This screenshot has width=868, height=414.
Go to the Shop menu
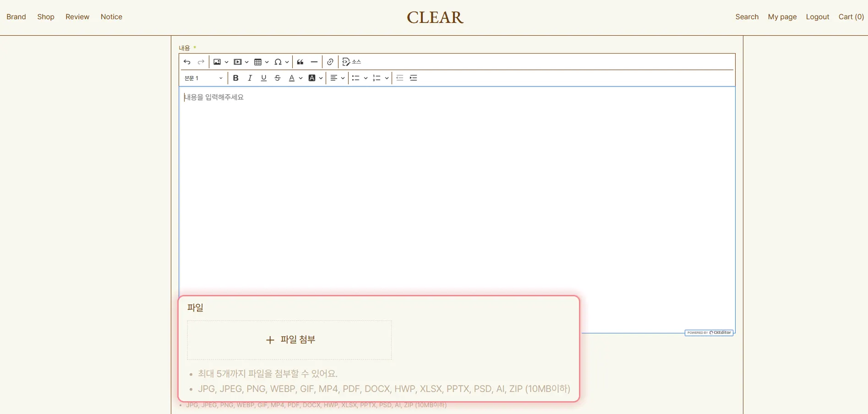click(46, 17)
